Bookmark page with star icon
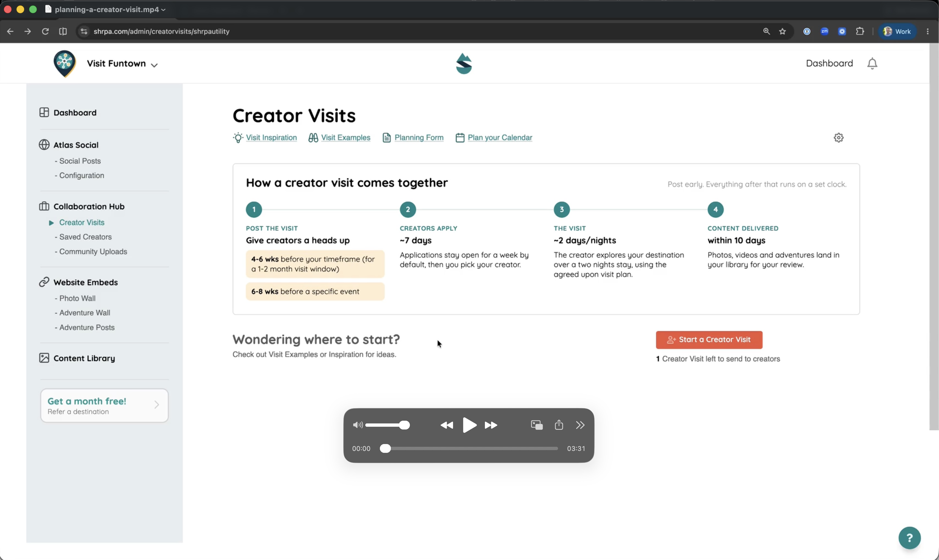This screenshot has width=939, height=560. point(782,31)
